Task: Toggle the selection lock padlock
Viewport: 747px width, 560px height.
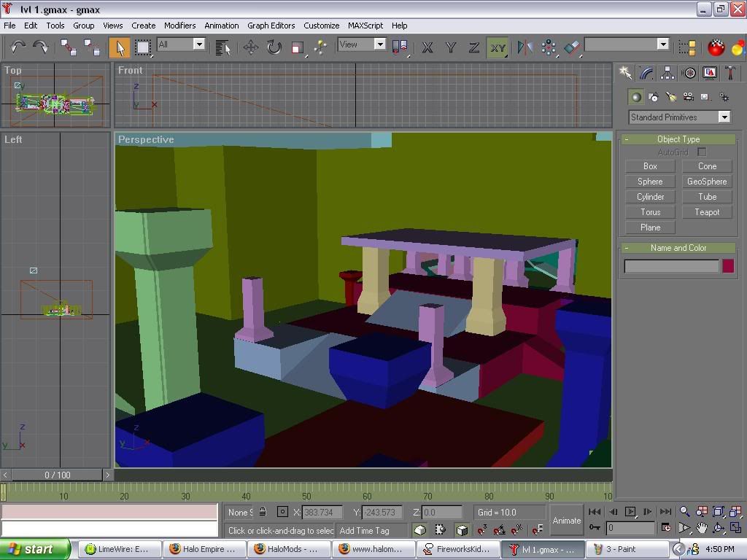Action: click(x=263, y=512)
